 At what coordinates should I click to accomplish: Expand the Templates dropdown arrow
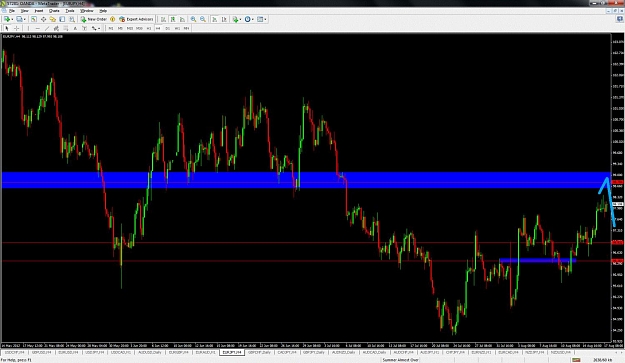265,19
